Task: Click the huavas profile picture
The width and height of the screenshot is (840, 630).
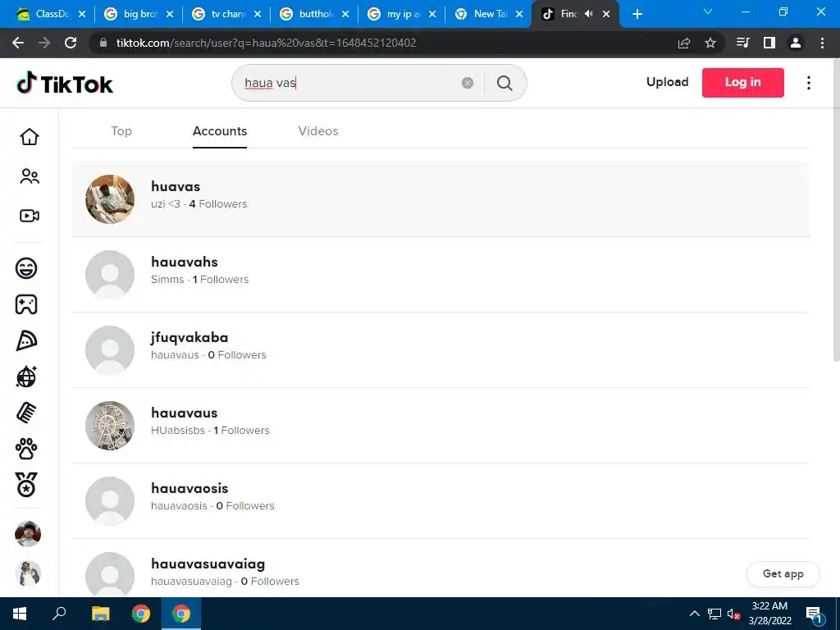Action: pos(110,199)
